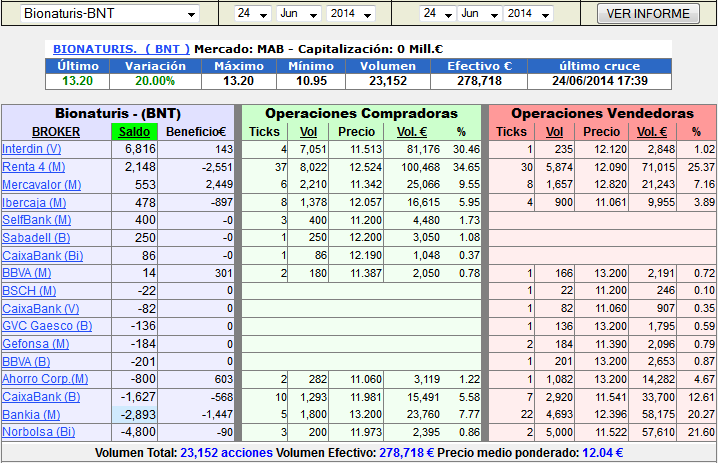Open the CaixaBank (V) broker link
Screen dimensions: 719x463
click(41, 309)
